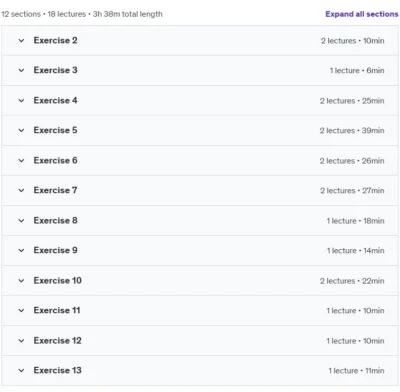Open the Exercise 2 section title
This screenshot has width=400, height=392.
[55, 40]
